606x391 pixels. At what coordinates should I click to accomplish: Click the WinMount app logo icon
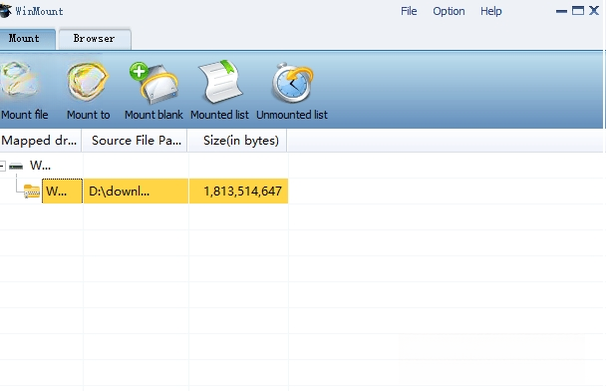(5, 10)
